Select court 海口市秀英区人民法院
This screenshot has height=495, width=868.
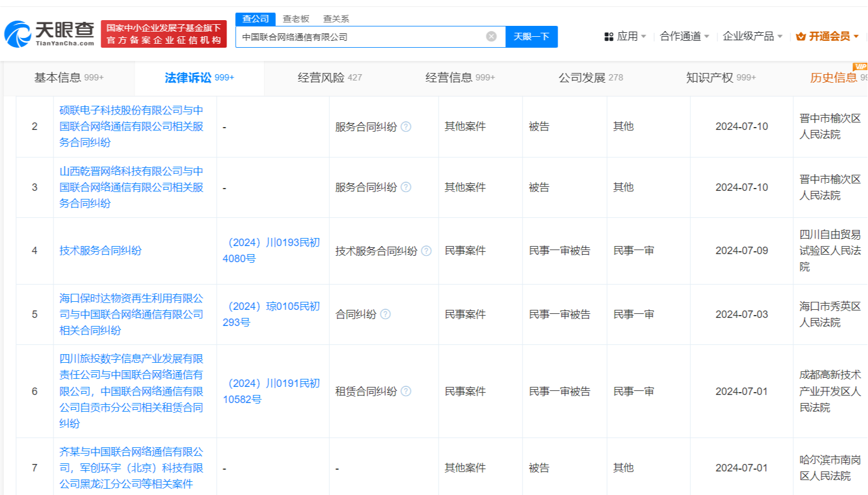[830, 314]
